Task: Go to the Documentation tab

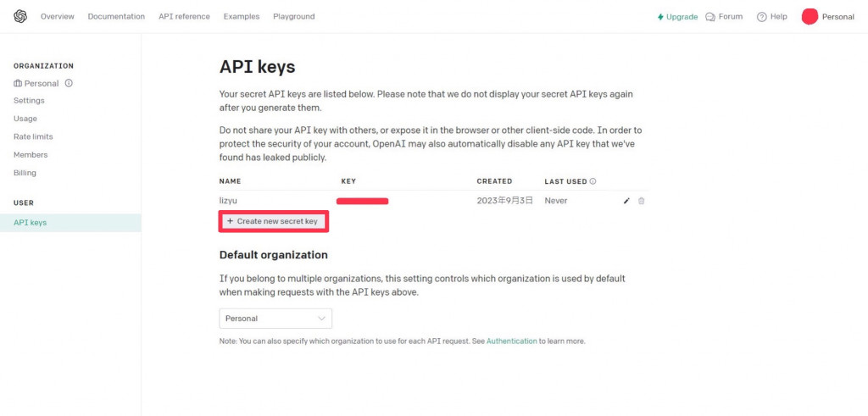Action: pos(116,17)
